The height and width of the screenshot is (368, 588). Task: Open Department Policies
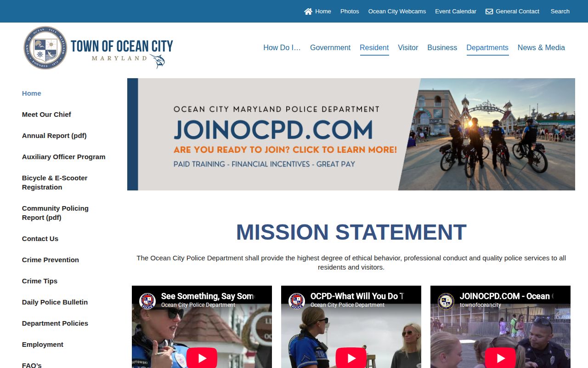[55, 323]
